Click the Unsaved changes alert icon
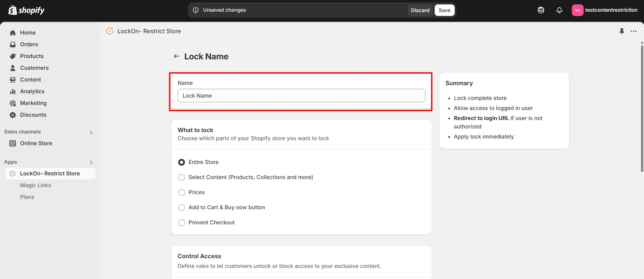This screenshot has height=279, width=644. [196, 10]
